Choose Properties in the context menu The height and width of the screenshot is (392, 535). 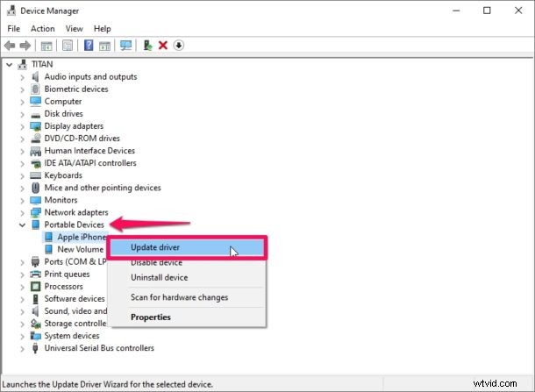click(x=187, y=317)
